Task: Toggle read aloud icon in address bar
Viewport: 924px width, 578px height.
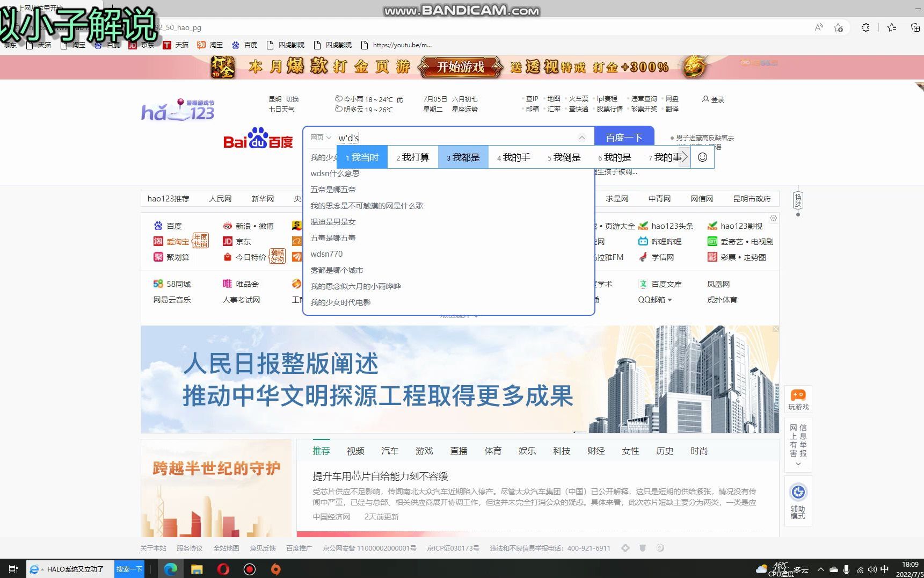Action: [x=819, y=27]
